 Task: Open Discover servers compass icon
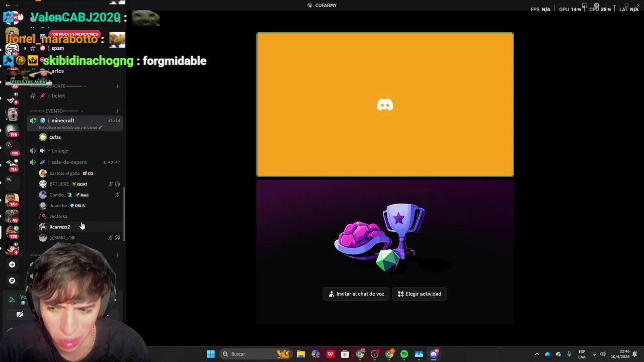pos(12,281)
